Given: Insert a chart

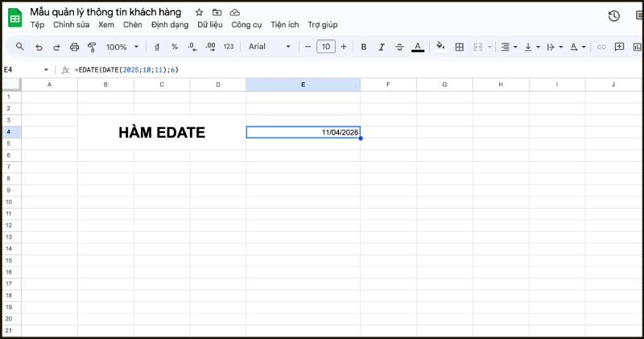Looking at the screenshot, I should pos(637,48).
